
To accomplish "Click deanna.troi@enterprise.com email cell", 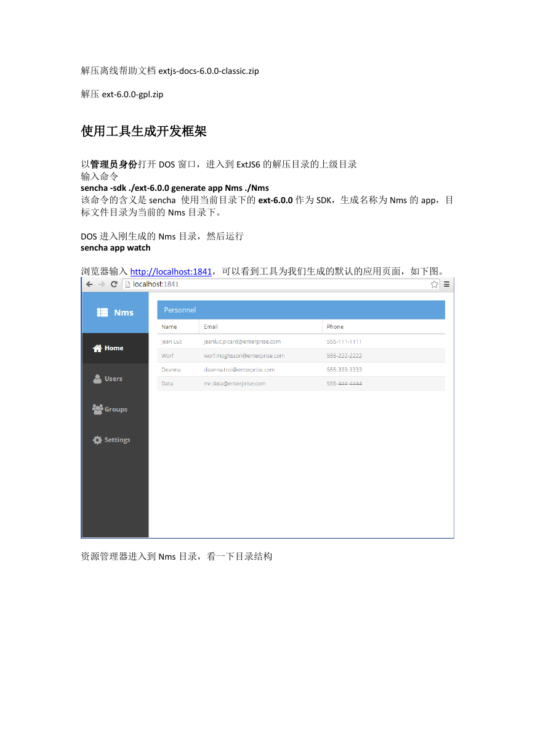I will click(239, 369).
